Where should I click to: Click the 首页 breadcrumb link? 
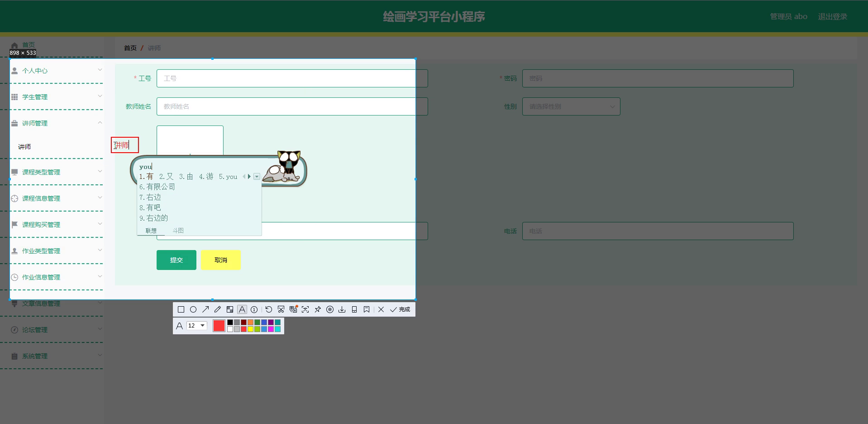point(130,48)
